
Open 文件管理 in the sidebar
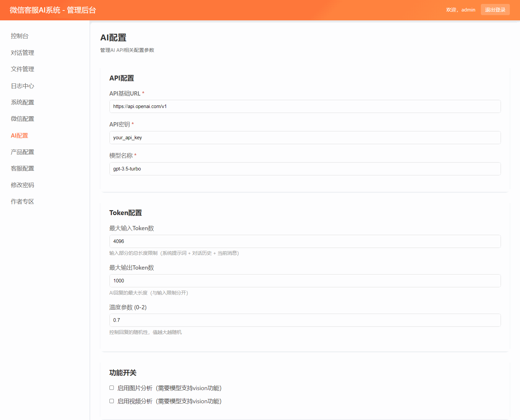22,69
